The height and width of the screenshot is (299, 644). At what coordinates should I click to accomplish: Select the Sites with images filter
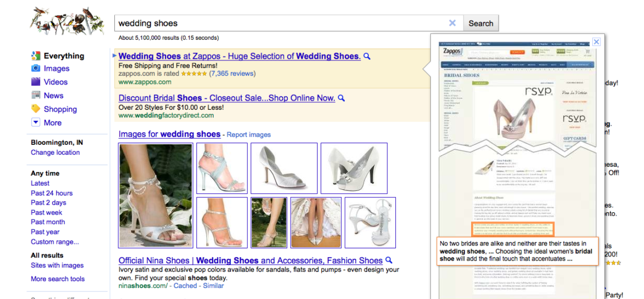pos(57,265)
